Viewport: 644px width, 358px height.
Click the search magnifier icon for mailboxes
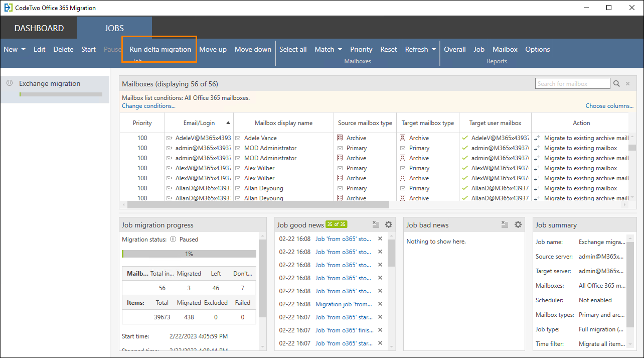point(616,84)
